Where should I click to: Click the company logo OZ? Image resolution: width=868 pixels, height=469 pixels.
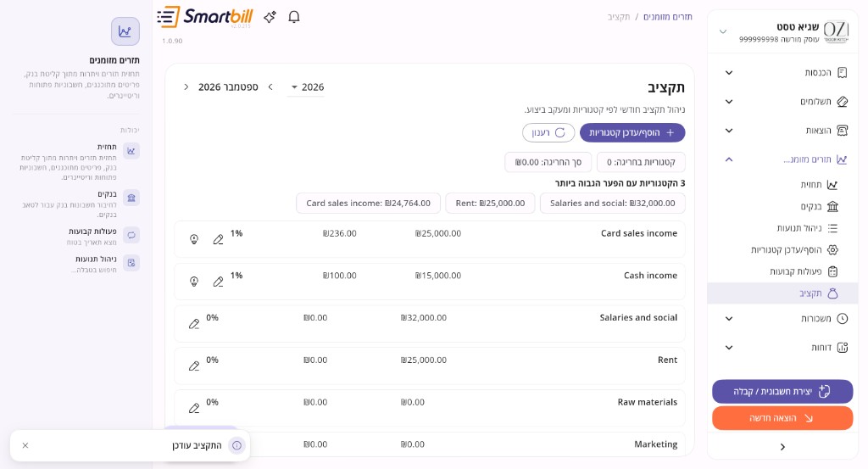(835, 31)
